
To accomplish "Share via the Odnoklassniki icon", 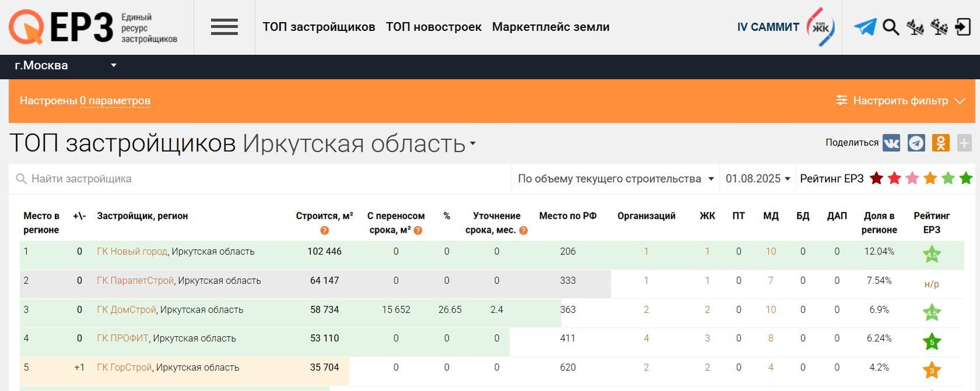I will (x=940, y=142).
